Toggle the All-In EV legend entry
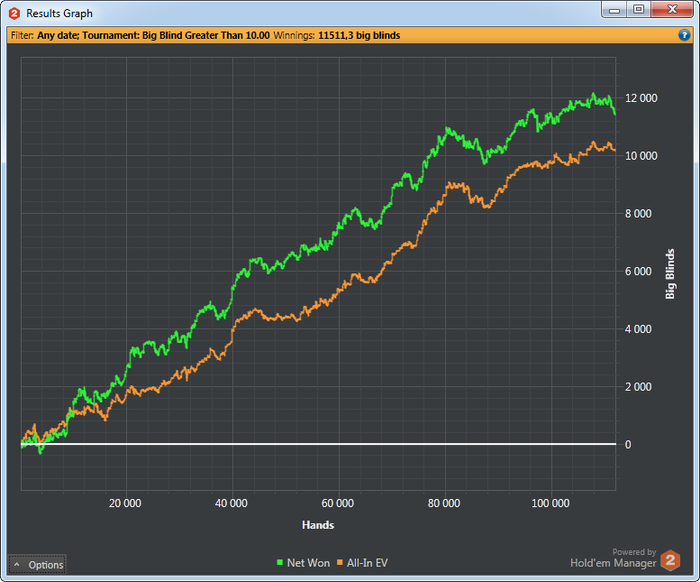This screenshot has width=700, height=582. tap(362, 563)
